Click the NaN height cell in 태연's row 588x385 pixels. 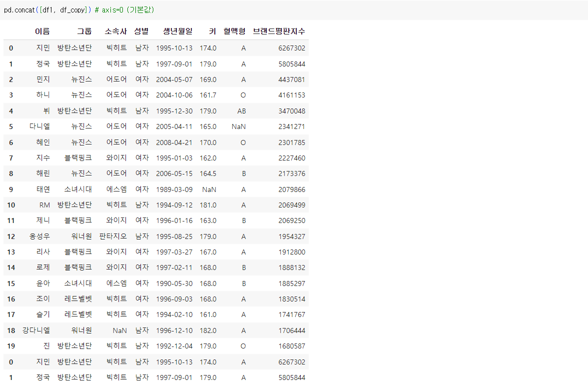click(209, 189)
